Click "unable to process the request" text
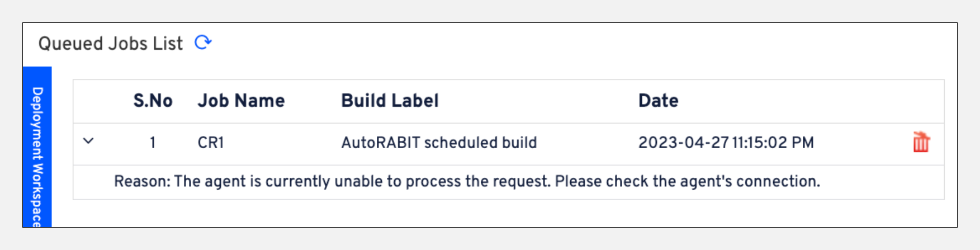Viewport: 980px width, 250px height. click(x=438, y=182)
